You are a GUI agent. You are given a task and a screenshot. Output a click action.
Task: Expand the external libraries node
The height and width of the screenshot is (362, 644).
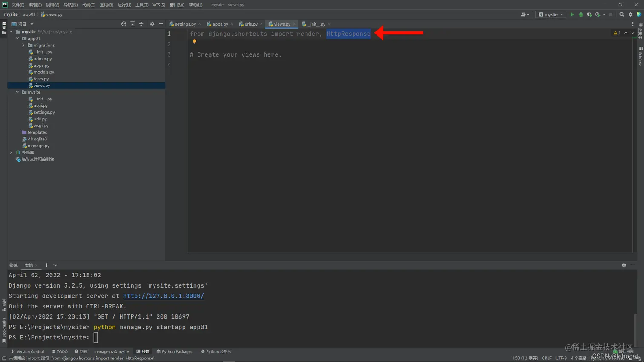pos(11,152)
